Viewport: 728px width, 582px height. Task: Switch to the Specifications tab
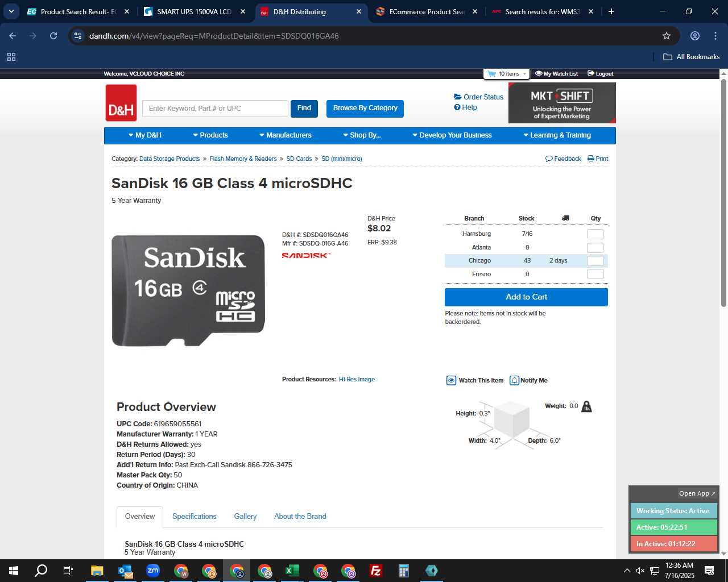click(195, 516)
